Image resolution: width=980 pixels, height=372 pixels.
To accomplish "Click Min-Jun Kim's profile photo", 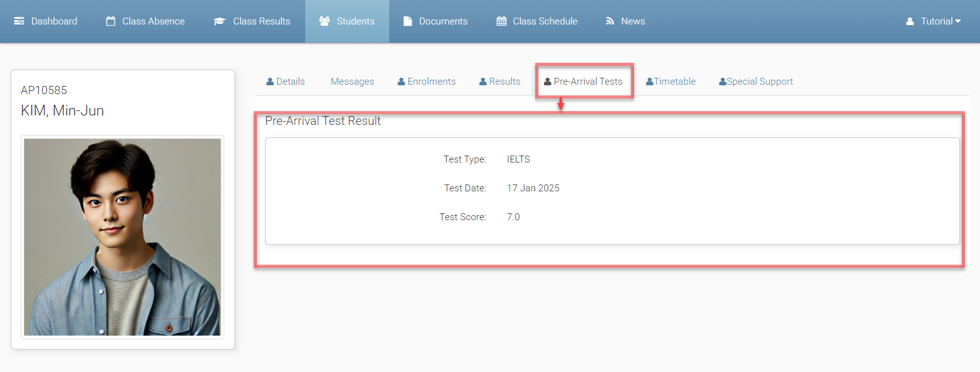I will [122, 237].
